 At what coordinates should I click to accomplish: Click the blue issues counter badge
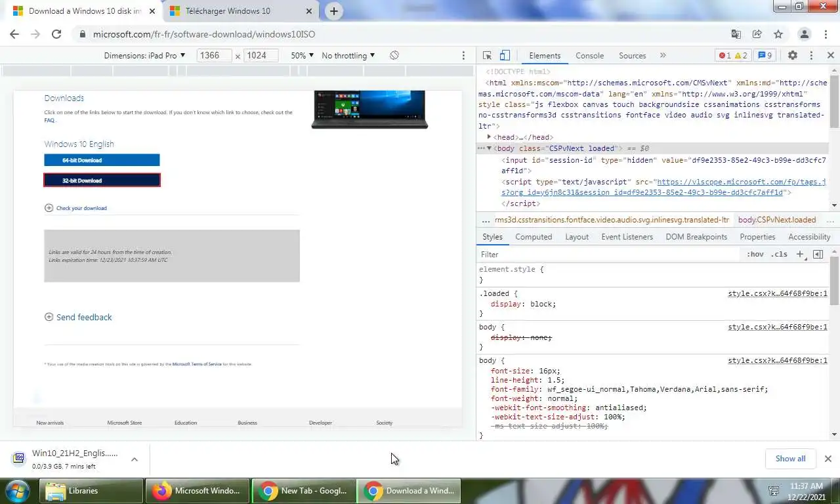(765, 56)
